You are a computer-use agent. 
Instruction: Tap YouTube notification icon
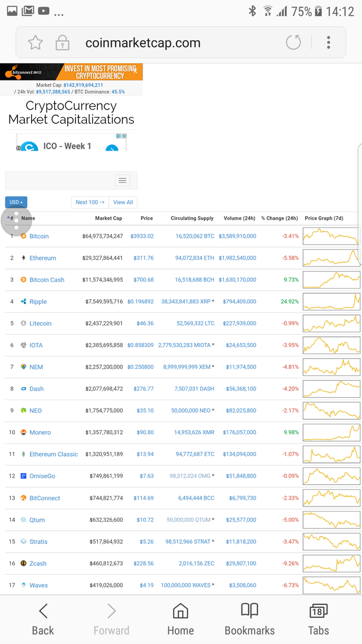[44, 11]
